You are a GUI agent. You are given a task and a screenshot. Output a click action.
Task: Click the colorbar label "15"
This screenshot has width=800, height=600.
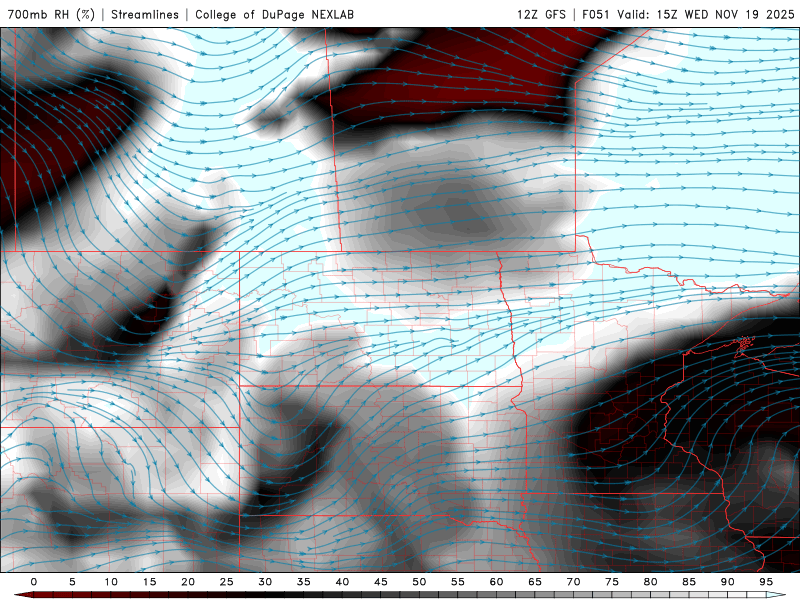[149, 582]
